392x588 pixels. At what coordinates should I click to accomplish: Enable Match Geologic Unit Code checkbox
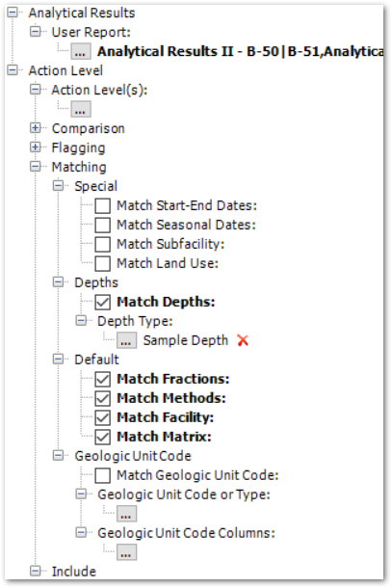pos(102,475)
